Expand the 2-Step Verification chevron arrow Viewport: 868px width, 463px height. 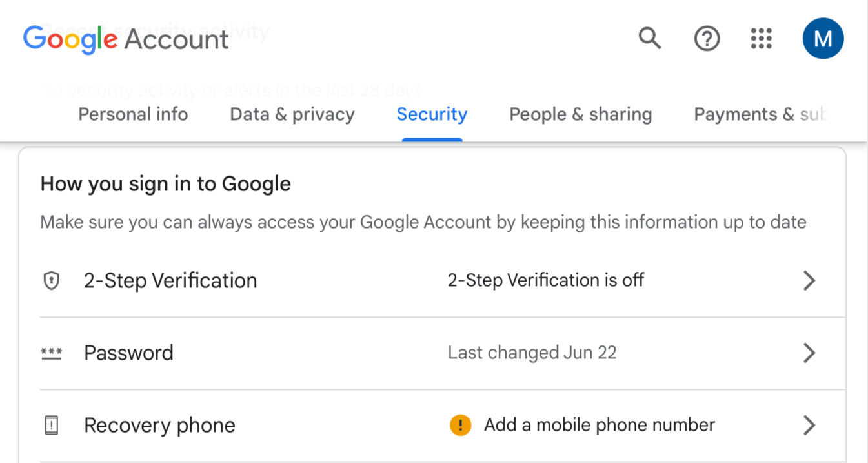click(x=809, y=281)
